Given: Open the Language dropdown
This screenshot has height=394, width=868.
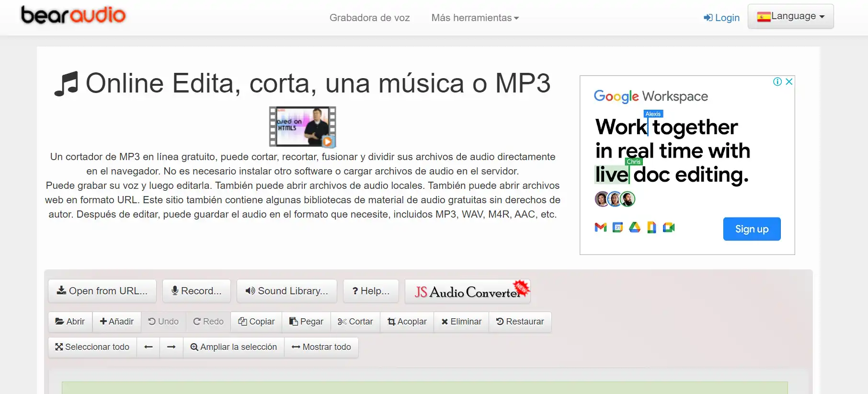Looking at the screenshot, I should point(790,16).
